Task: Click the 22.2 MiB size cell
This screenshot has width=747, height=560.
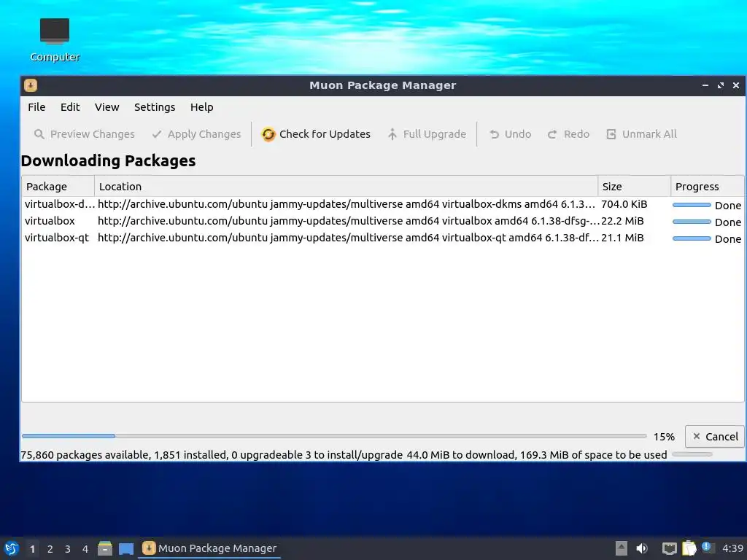Action: [x=622, y=221]
